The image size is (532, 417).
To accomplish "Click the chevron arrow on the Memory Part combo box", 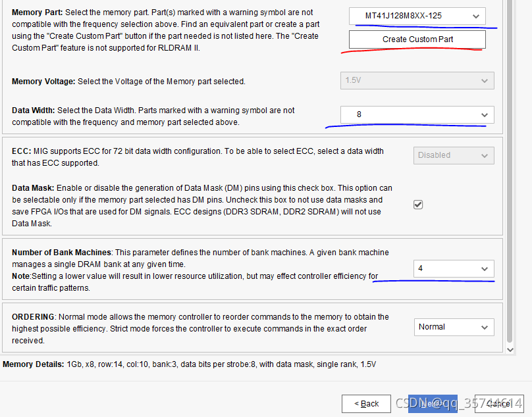I will point(475,16).
